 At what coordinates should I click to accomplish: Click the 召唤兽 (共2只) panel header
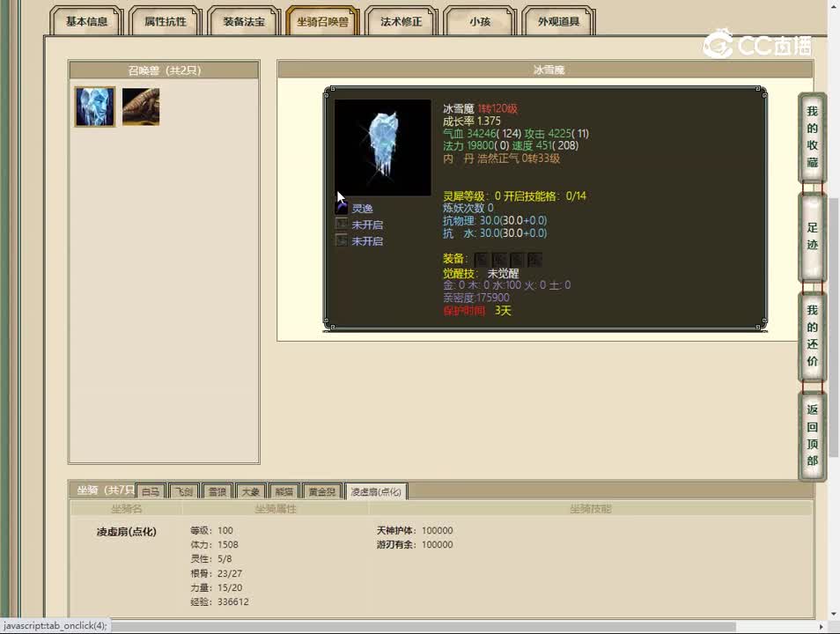tap(164, 70)
